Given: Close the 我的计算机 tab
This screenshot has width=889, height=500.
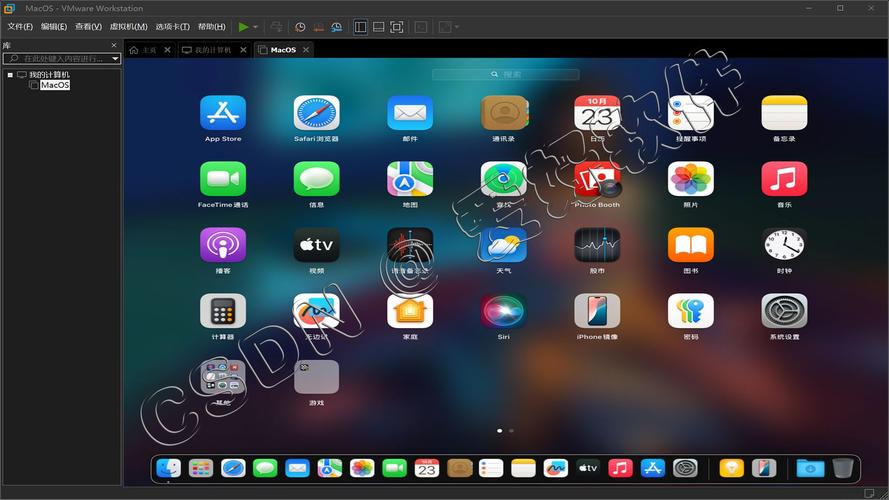Looking at the screenshot, I should coord(243,49).
